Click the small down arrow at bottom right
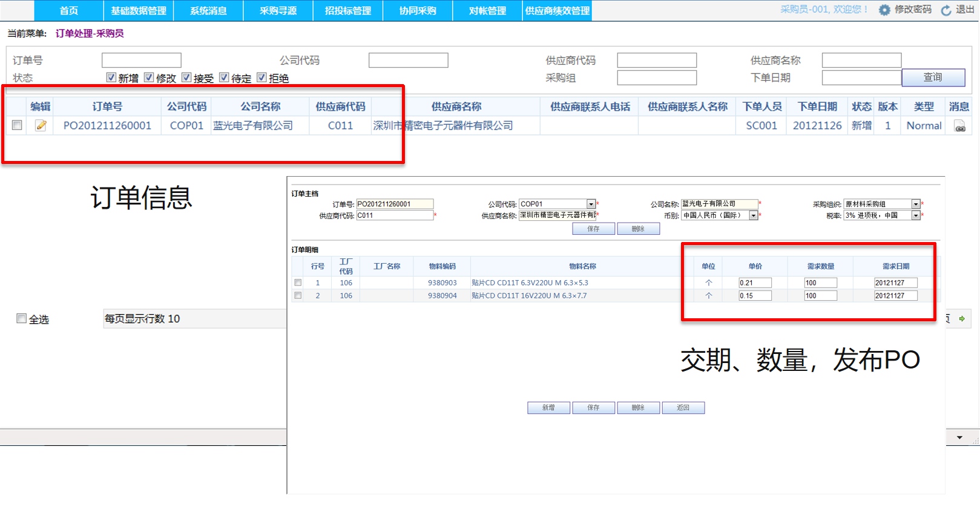 [959, 437]
